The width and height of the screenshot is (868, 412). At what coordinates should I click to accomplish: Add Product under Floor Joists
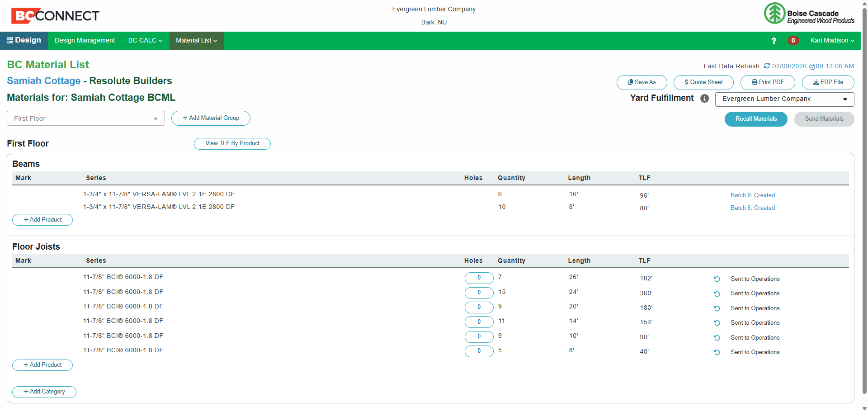[x=42, y=365]
